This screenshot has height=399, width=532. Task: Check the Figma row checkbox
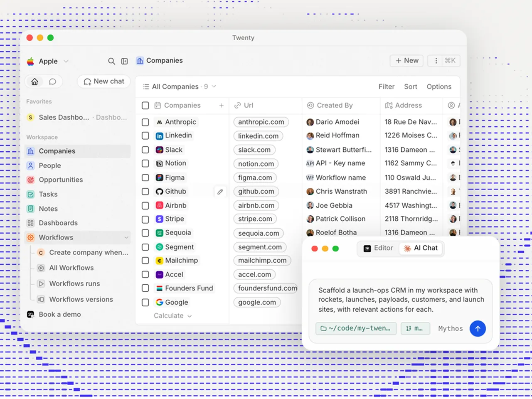click(x=145, y=177)
